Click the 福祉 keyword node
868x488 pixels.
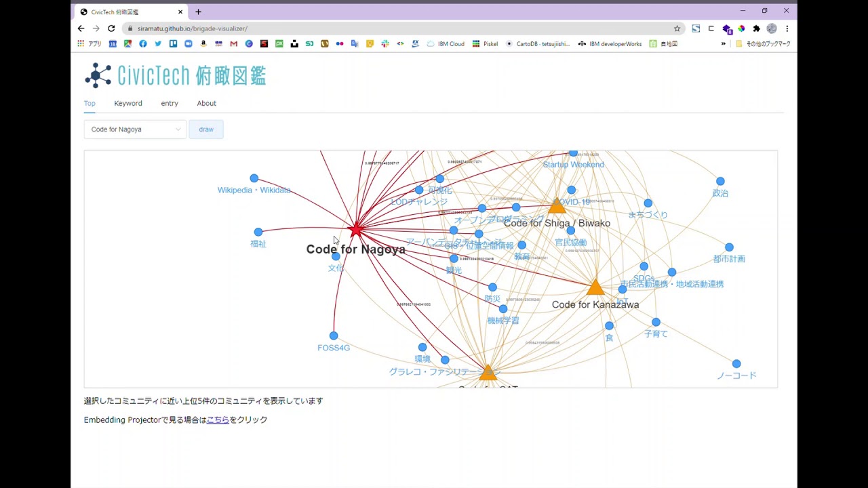click(x=258, y=232)
